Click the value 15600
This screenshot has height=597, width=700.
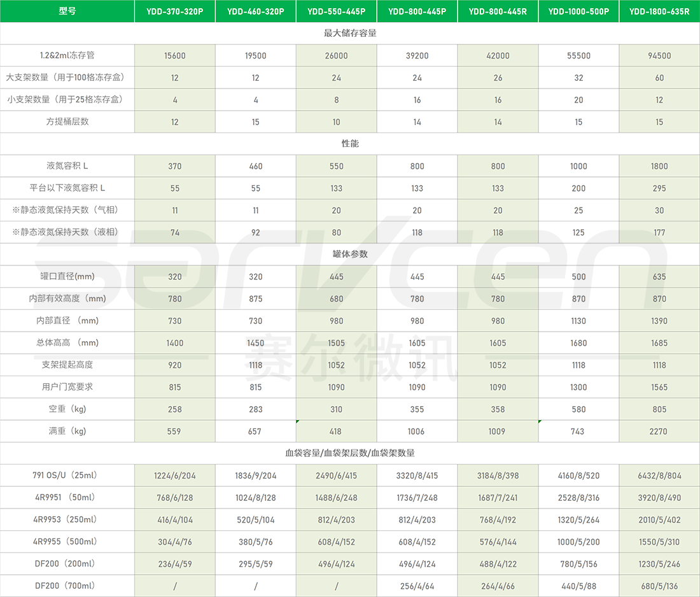[x=174, y=56]
